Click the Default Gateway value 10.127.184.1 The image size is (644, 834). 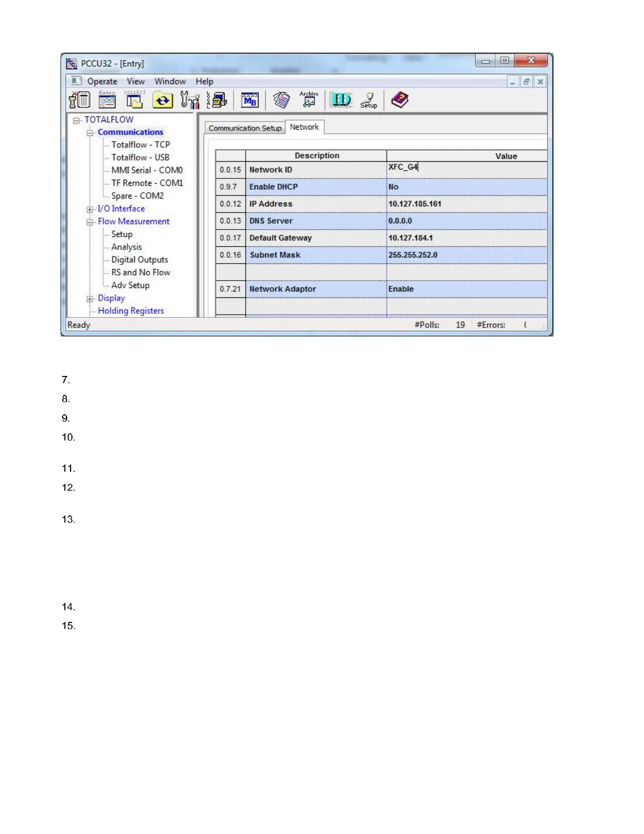coord(467,238)
